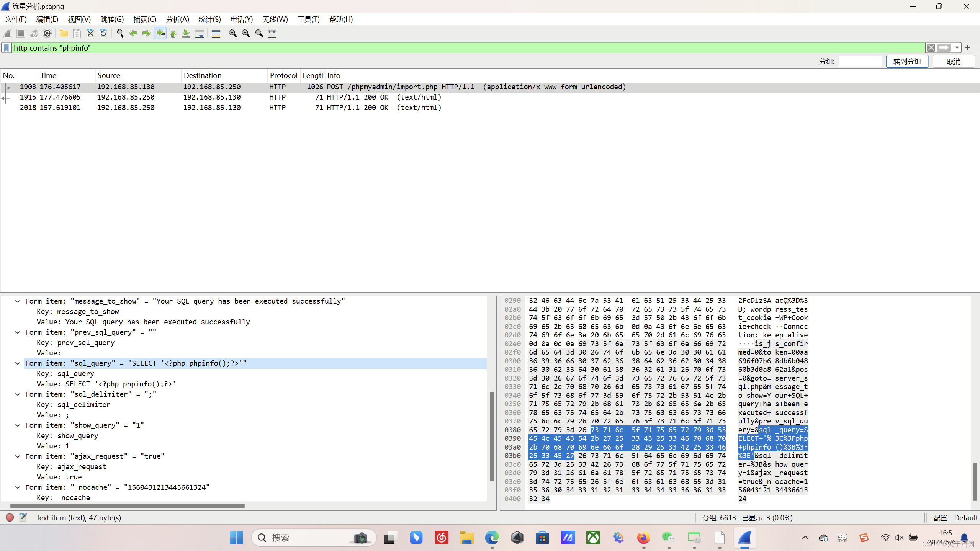Click the zoom in toolbar icon
The height and width of the screenshot is (551, 980).
coord(232,33)
